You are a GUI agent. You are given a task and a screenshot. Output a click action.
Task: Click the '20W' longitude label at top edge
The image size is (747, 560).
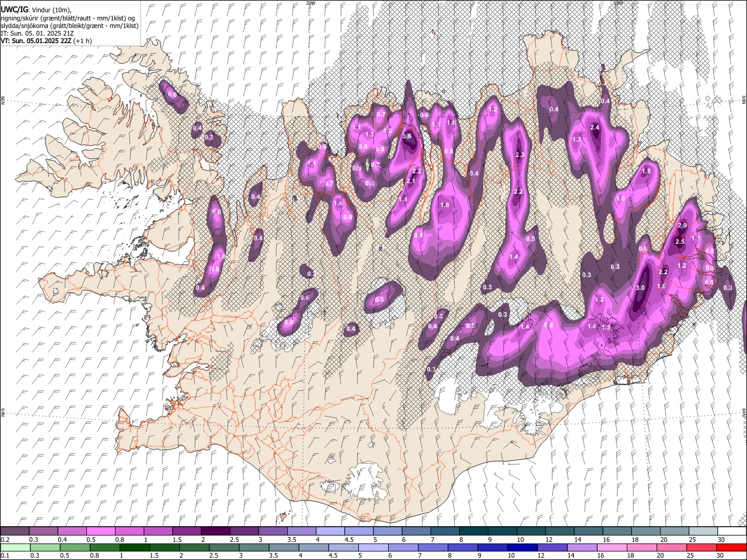click(310, 3)
